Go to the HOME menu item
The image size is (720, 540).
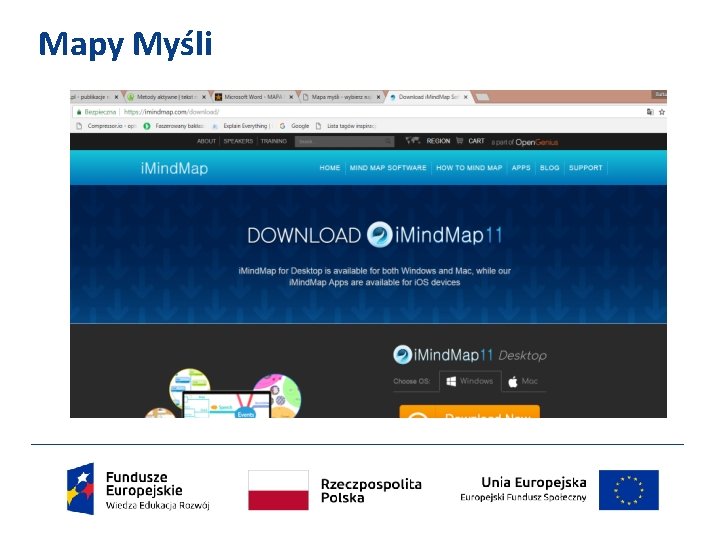(x=330, y=168)
